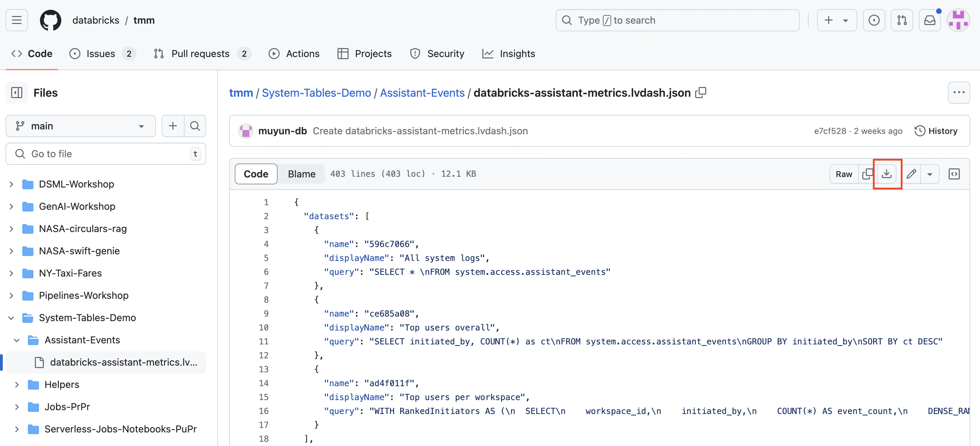Download the raw file
This screenshot has height=446, width=980.
[886, 174]
